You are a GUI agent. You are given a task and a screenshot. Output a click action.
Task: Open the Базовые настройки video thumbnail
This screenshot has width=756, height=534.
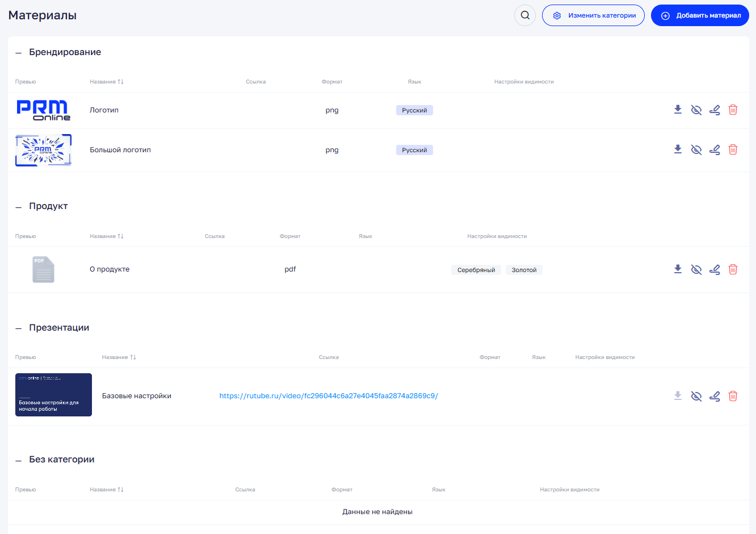(x=53, y=395)
